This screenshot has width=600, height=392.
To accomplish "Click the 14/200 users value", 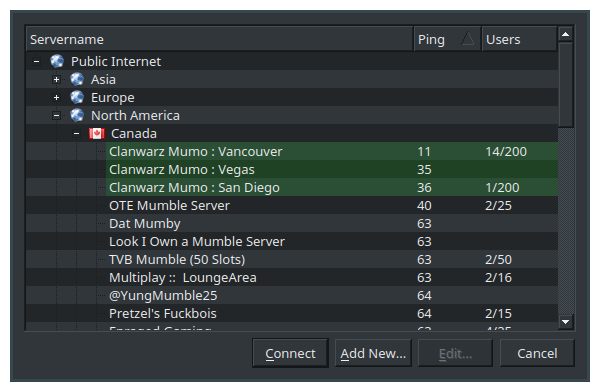I will point(506,151).
